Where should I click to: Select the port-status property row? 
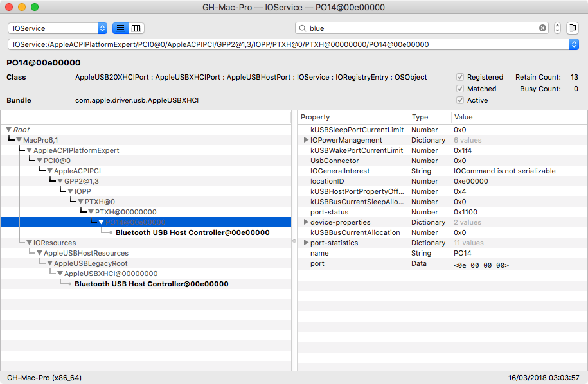click(443, 212)
